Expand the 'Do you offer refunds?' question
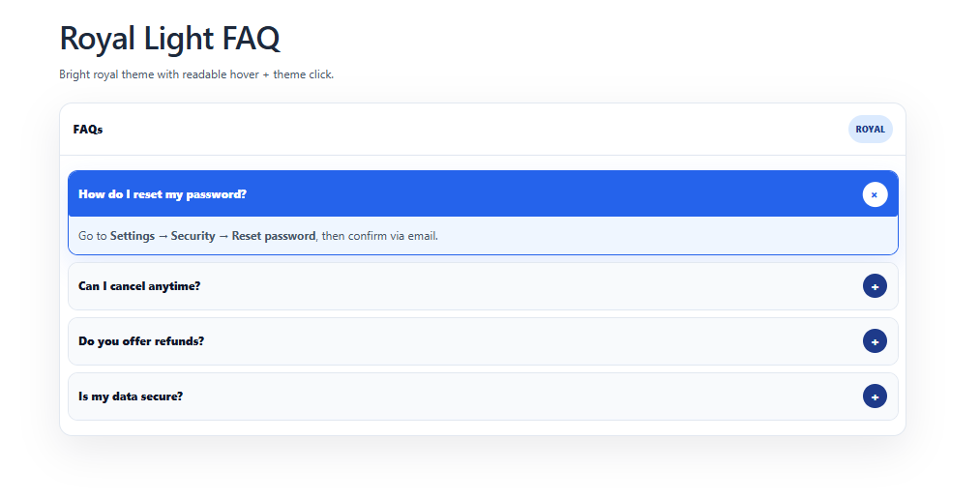This screenshot has width=980, height=499. [x=141, y=341]
